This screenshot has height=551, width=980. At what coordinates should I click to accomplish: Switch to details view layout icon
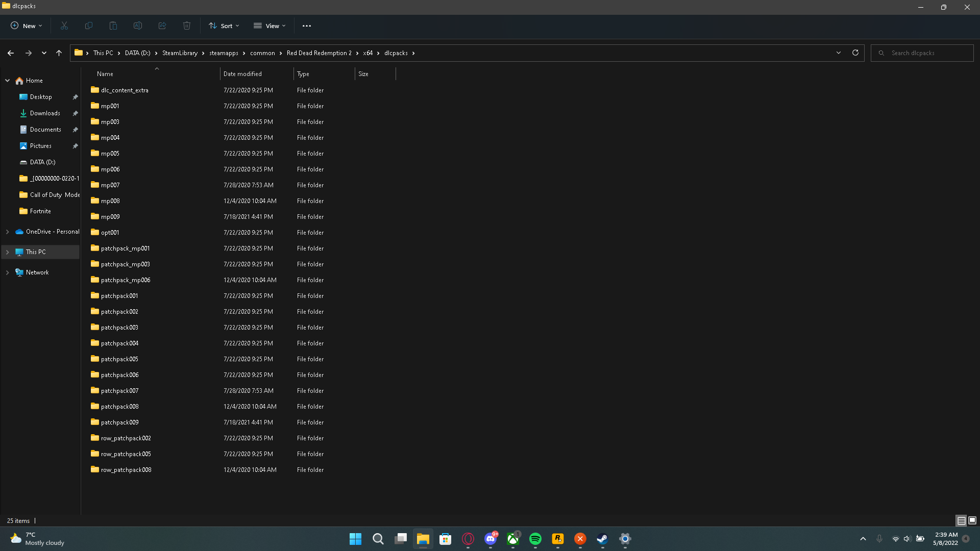coord(961,520)
